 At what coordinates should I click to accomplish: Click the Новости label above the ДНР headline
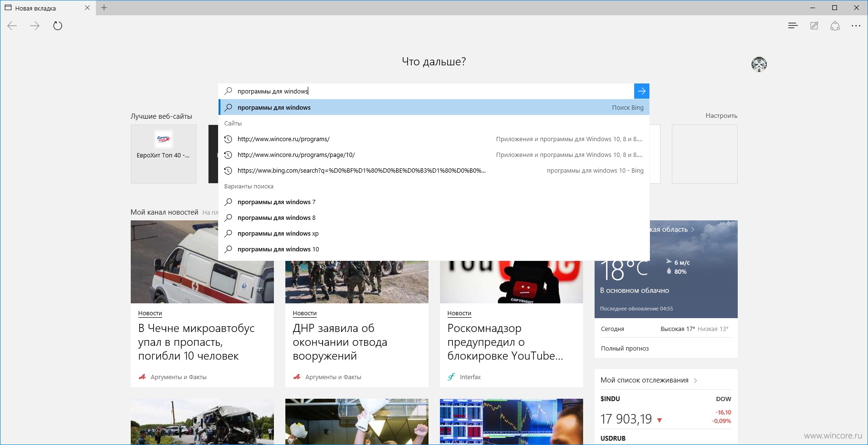click(x=305, y=313)
